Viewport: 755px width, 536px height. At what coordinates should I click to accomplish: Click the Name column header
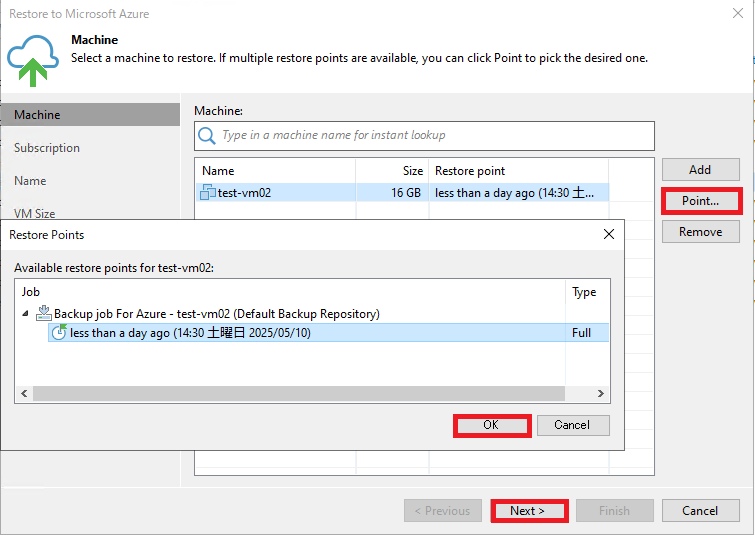click(x=276, y=171)
